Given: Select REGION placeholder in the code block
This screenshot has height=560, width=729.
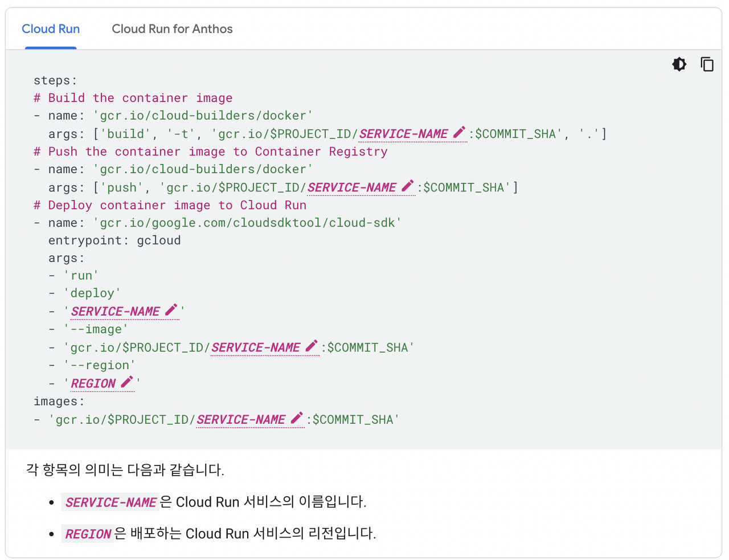Looking at the screenshot, I should tap(93, 383).
